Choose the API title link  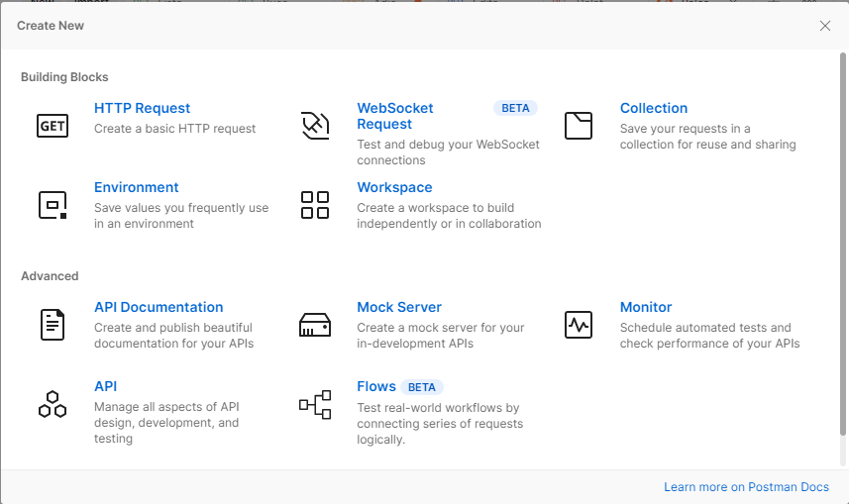[106, 386]
